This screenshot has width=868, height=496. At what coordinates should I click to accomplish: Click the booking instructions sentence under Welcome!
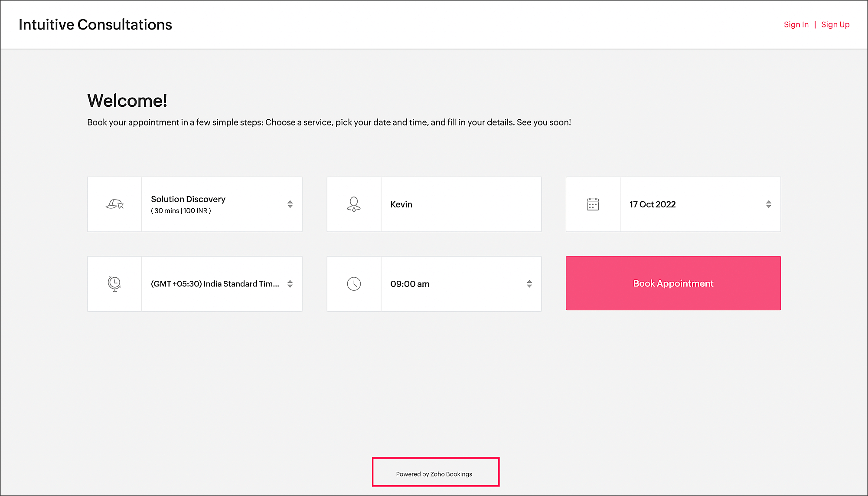pyautogui.click(x=329, y=122)
